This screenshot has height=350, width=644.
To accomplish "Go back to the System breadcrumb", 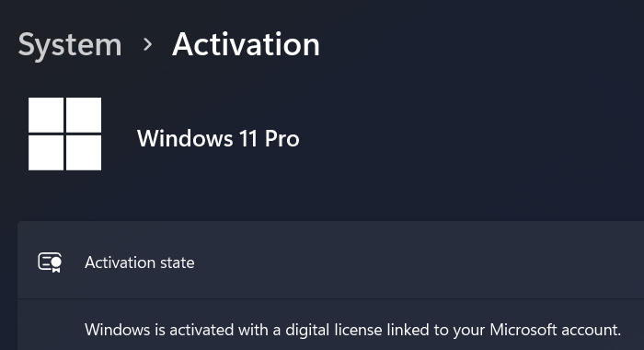I will coord(70,45).
